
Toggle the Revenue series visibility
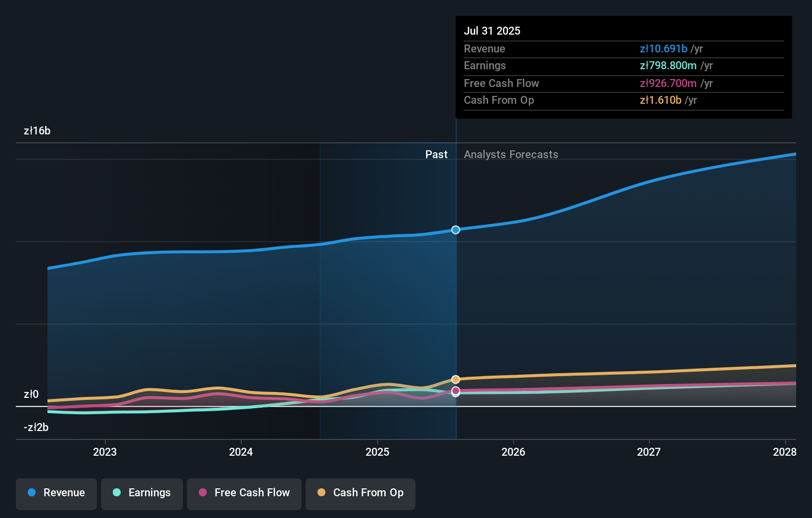(56, 493)
